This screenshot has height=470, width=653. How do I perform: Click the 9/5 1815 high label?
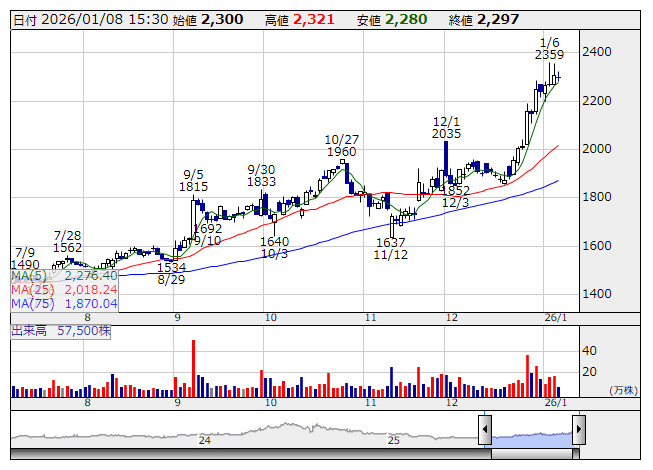point(193,181)
